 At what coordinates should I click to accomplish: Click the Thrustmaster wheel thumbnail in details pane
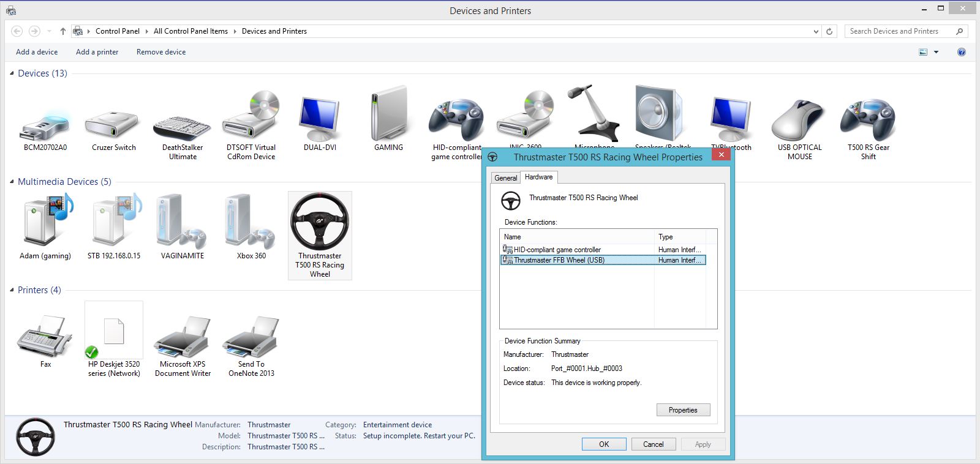(35, 437)
